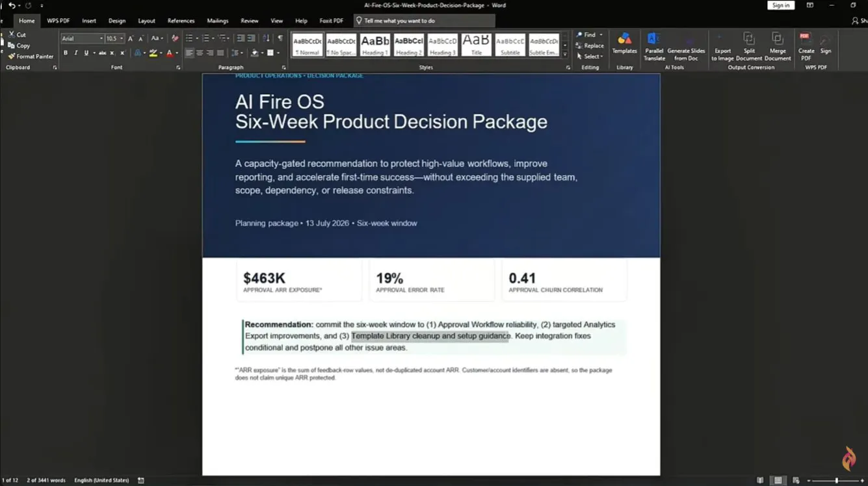The height and width of the screenshot is (486, 868).
Task: Decrease paragraph indent
Action: [241, 38]
